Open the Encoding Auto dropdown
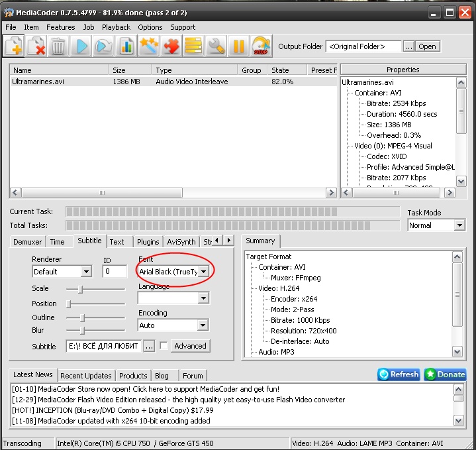This screenshot has height=450, width=476. click(x=173, y=325)
